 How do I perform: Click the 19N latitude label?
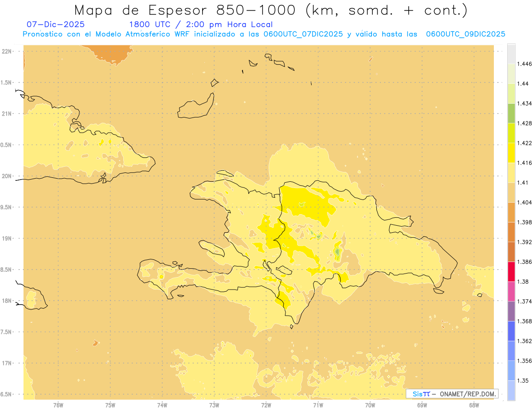7,239
